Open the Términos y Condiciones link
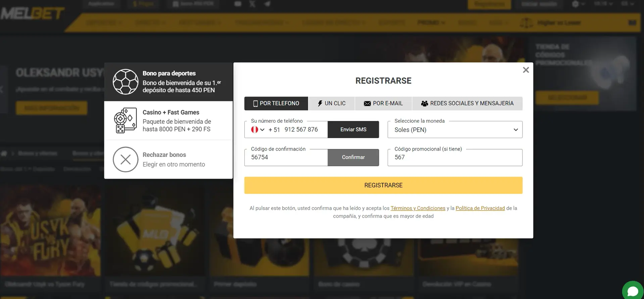 [418, 208]
